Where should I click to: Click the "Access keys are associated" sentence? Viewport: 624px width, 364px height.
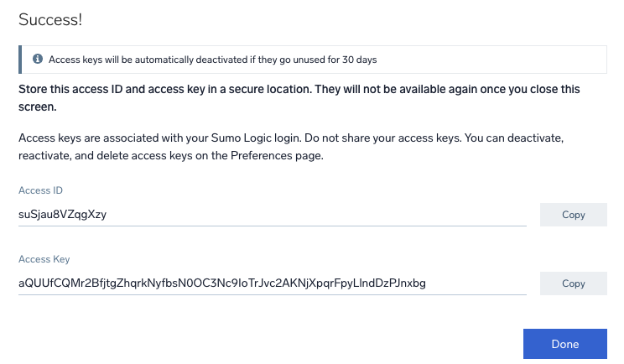(x=134, y=135)
